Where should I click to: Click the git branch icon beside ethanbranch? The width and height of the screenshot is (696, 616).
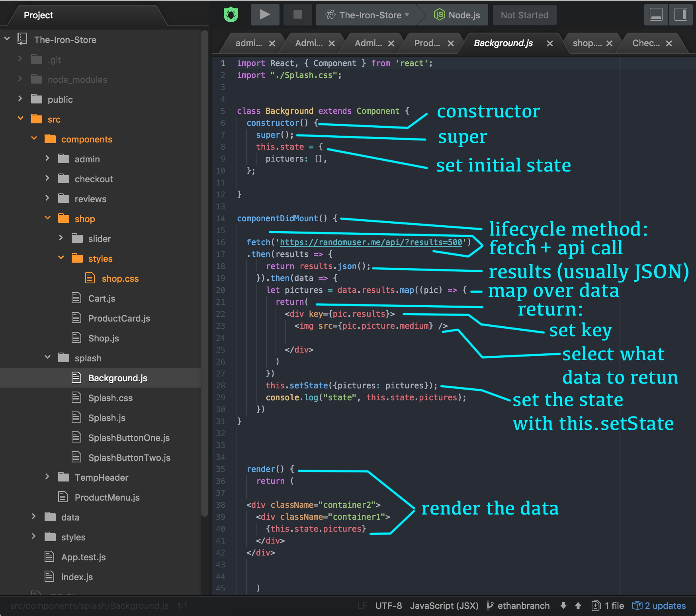[489, 606]
